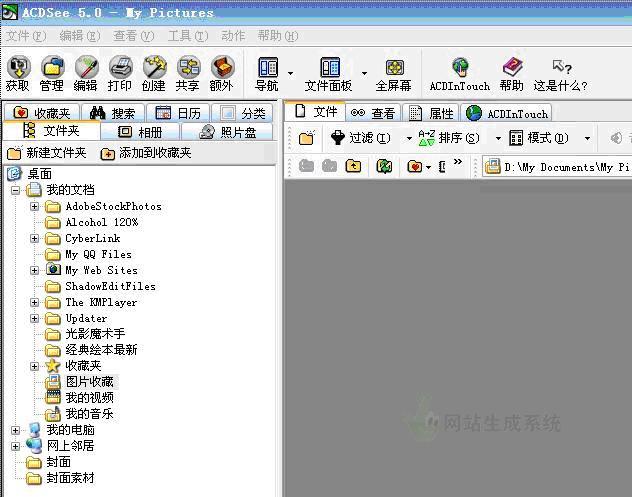This screenshot has width=632, height=497.
Task: Switch to the 属性 tab
Action: (431, 113)
